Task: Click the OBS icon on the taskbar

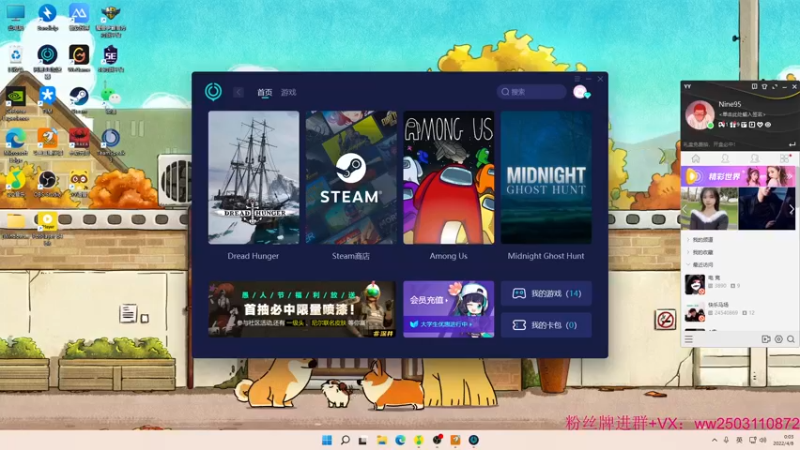Action: (437, 440)
